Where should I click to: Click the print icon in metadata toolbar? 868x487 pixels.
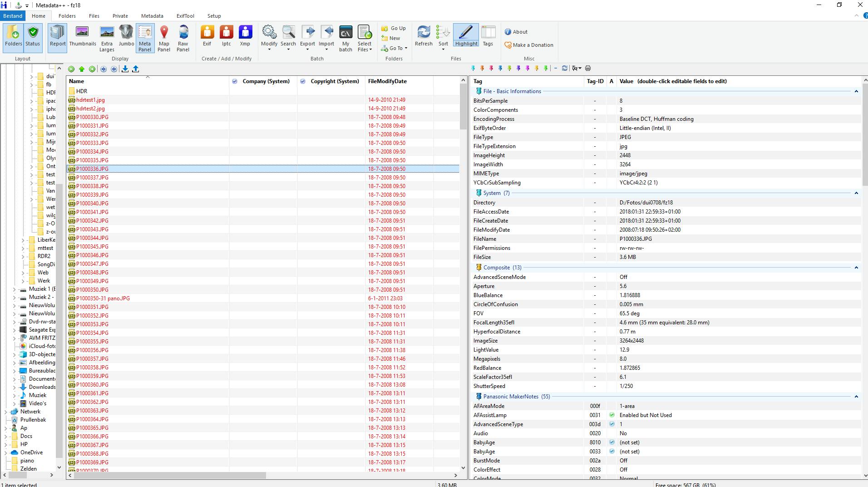point(588,68)
